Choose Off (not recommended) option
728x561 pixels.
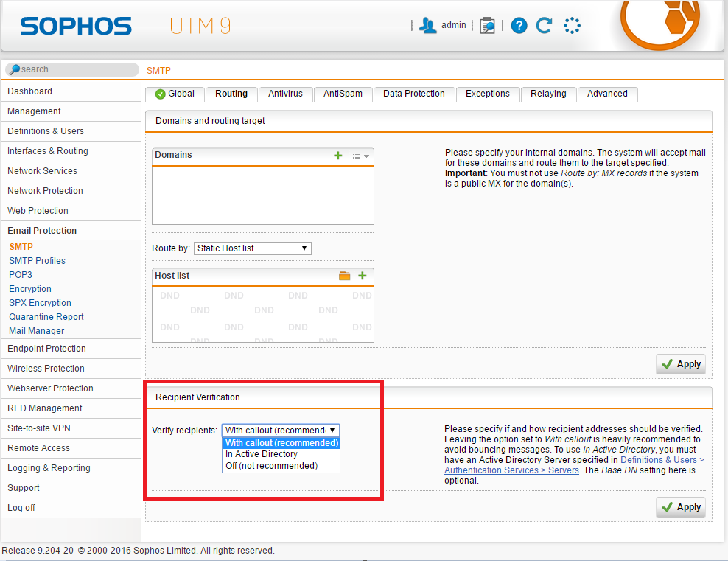pos(281,466)
